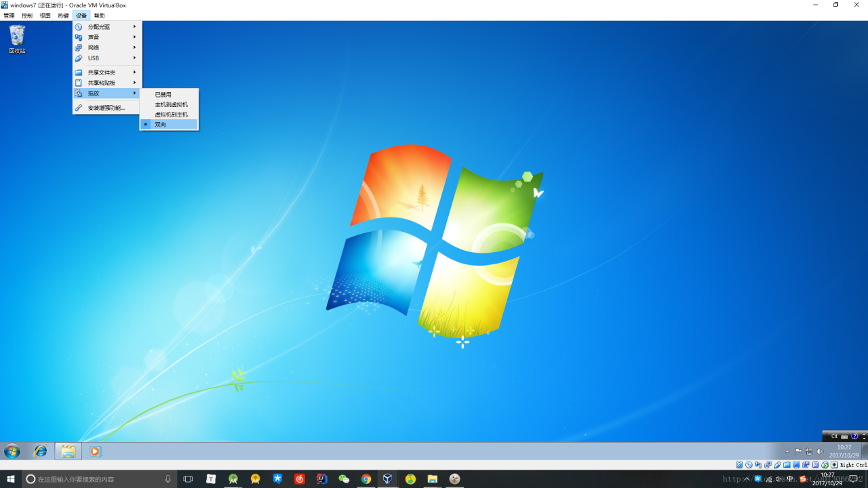Screen dimensions: 868x488
Task: Open the Typora app on the host taskbar
Action: (211, 479)
